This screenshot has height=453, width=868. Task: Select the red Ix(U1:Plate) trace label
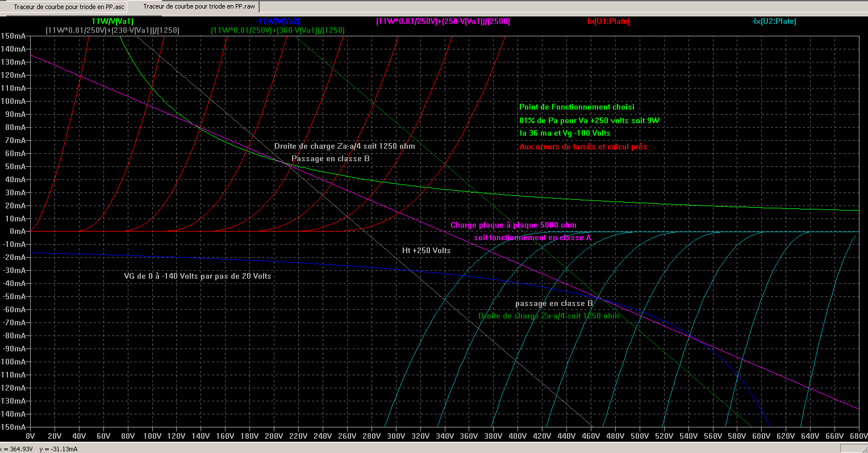click(x=608, y=21)
